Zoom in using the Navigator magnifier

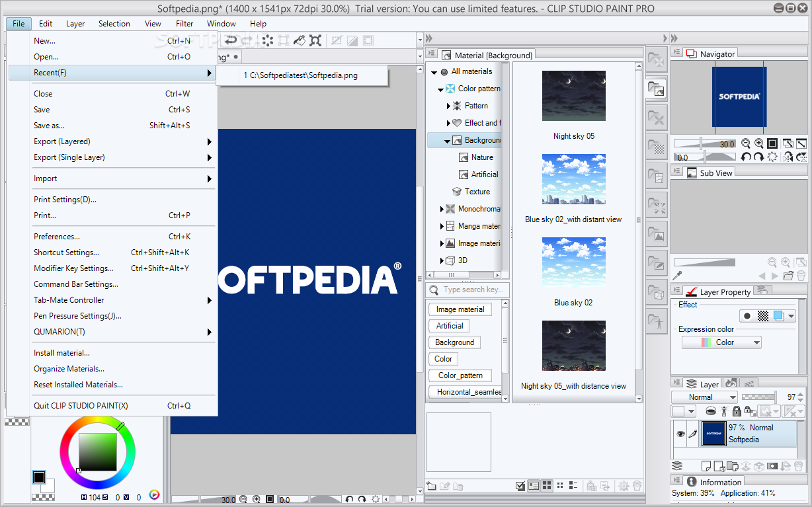pyautogui.click(x=759, y=143)
